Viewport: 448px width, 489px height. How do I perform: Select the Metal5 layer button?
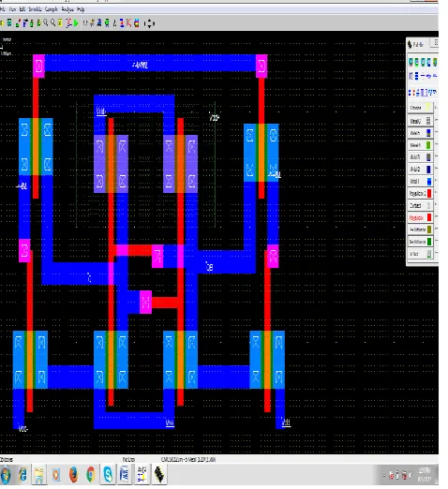[421, 133]
